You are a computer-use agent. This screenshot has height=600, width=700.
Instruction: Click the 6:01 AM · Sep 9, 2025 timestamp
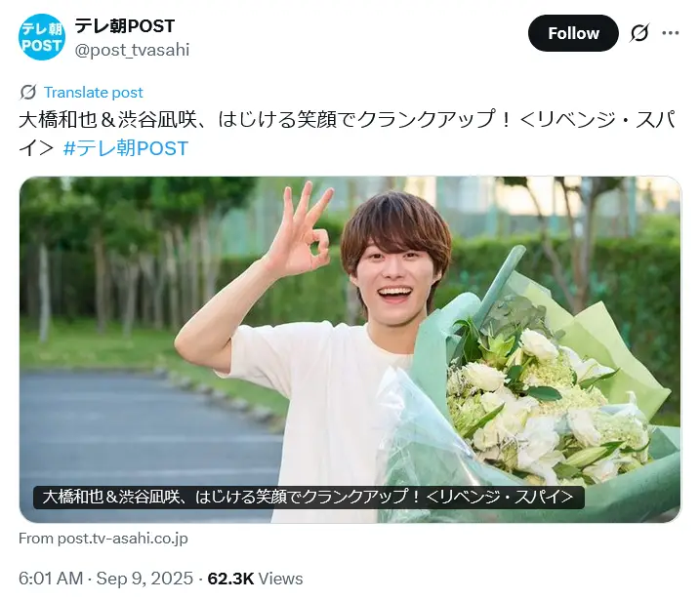(105, 579)
